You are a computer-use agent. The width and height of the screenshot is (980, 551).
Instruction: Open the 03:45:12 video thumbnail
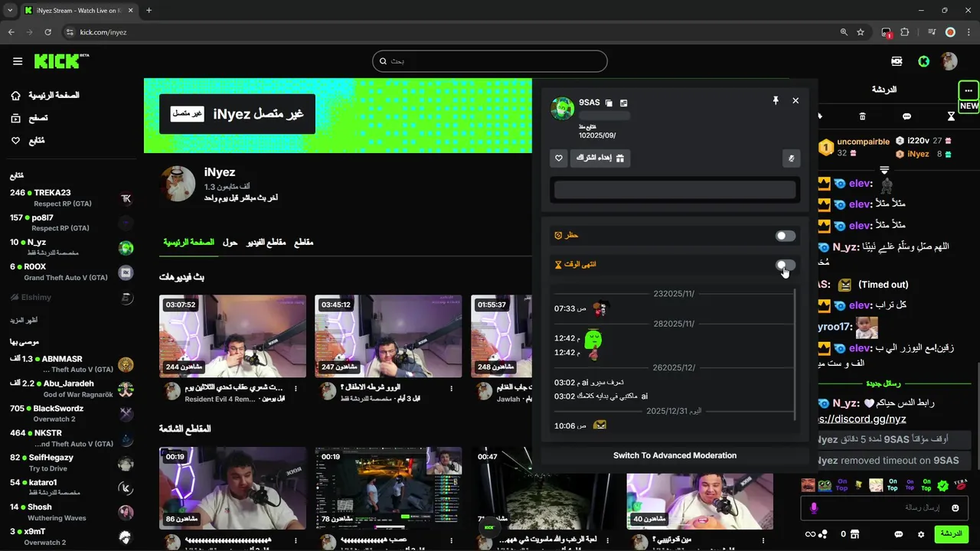pos(388,336)
